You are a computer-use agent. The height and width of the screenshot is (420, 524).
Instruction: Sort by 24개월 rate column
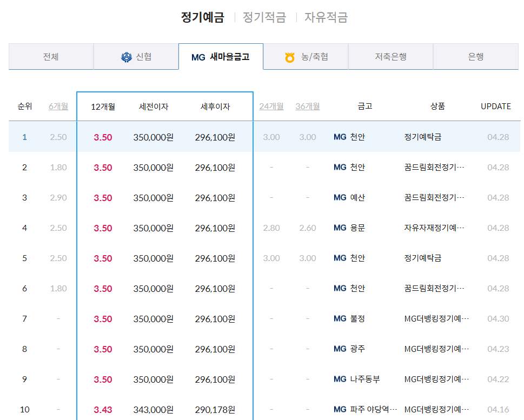pyautogui.click(x=271, y=106)
